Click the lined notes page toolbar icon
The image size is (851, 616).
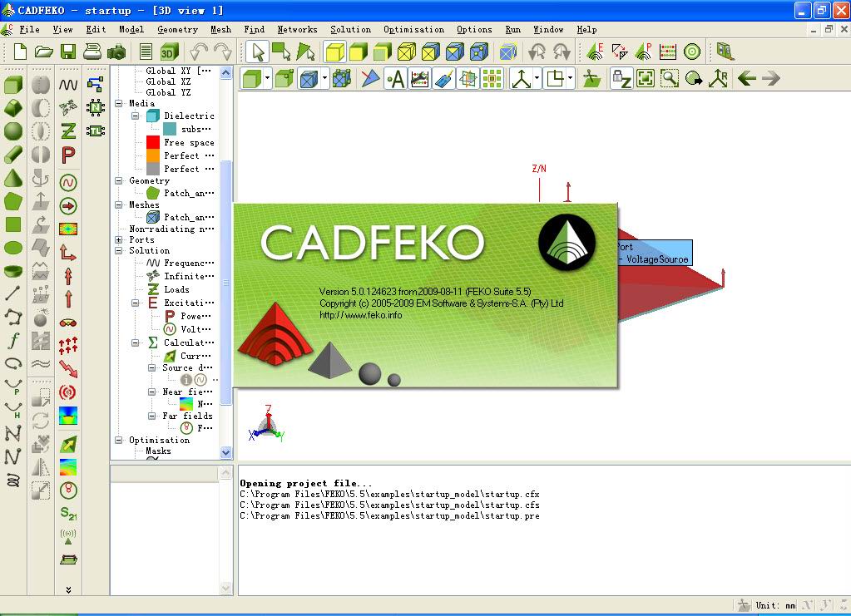tap(146, 52)
